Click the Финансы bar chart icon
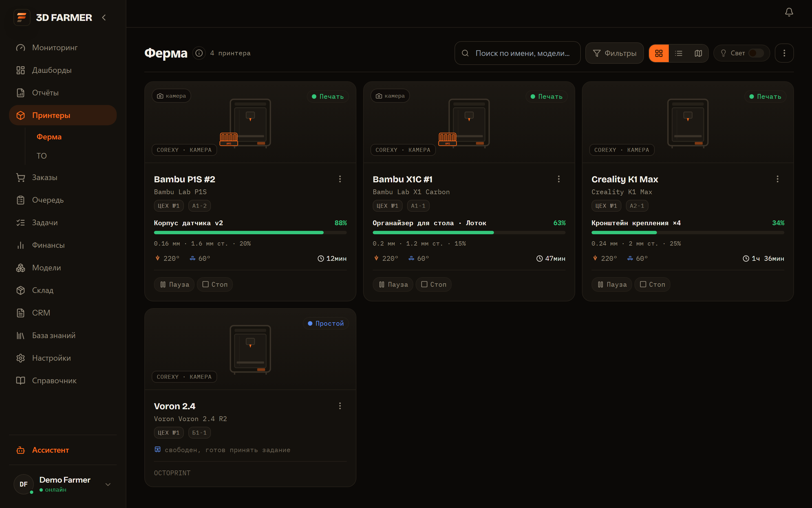 click(x=21, y=245)
